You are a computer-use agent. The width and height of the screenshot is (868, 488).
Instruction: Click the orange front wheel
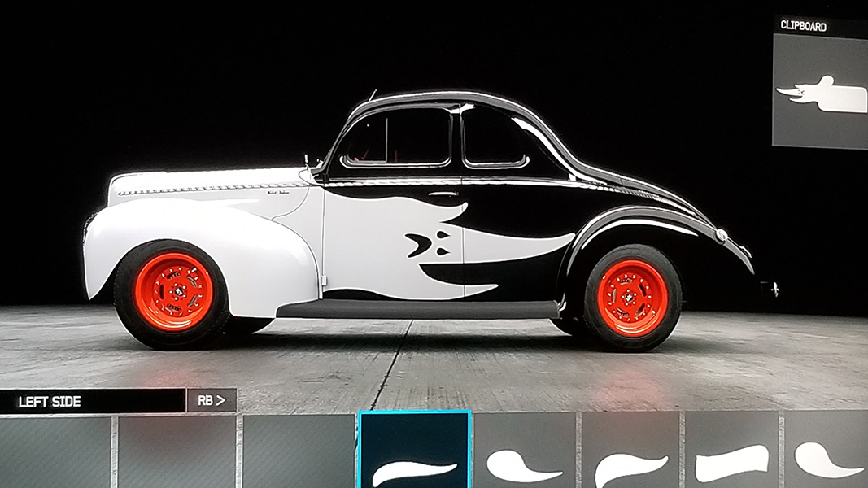[173, 290]
